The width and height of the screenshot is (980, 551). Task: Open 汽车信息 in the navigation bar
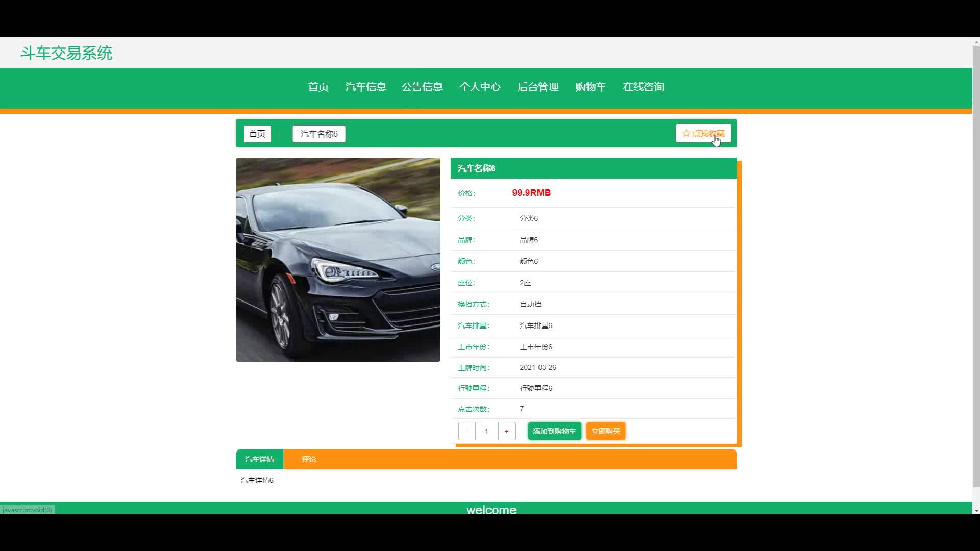[x=365, y=87]
